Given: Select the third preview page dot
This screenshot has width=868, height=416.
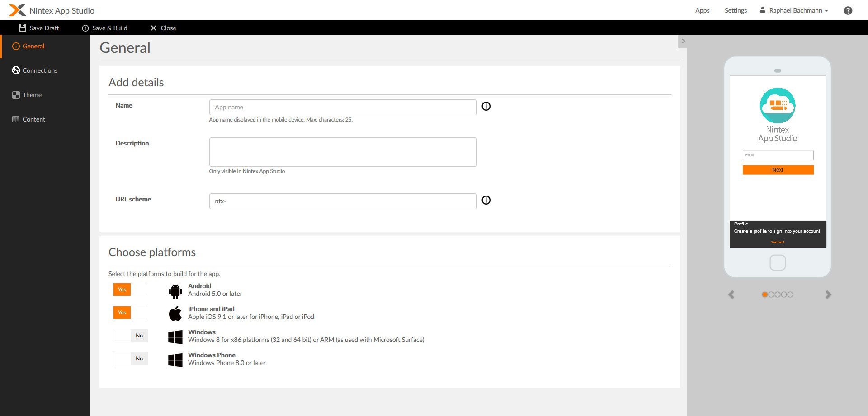Looking at the screenshot, I should coord(778,294).
